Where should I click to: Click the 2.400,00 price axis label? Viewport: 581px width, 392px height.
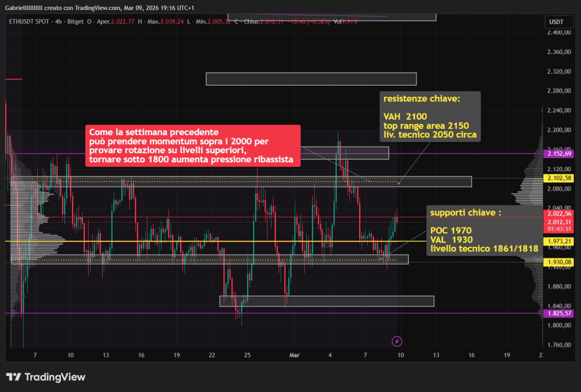pyautogui.click(x=558, y=33)
